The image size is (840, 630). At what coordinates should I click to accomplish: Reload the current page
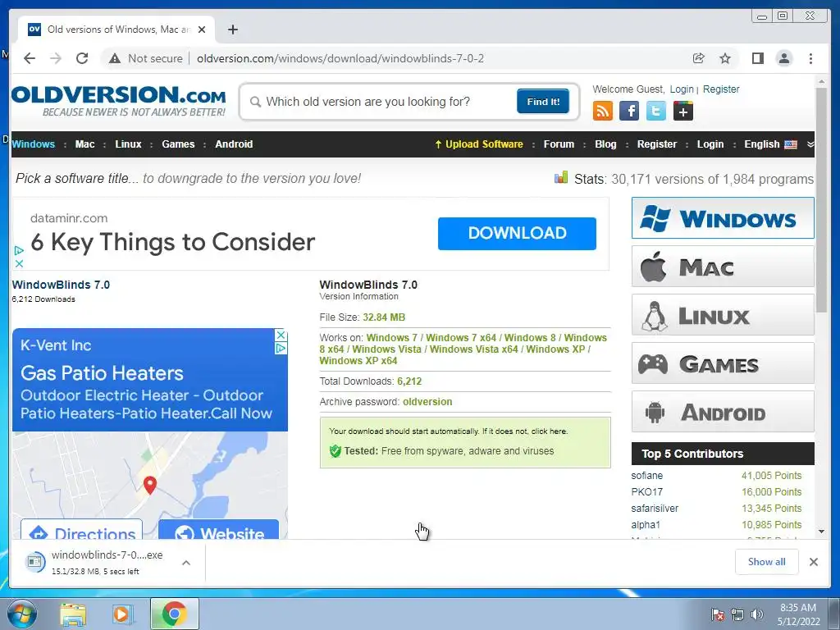[x=82, y=58]
